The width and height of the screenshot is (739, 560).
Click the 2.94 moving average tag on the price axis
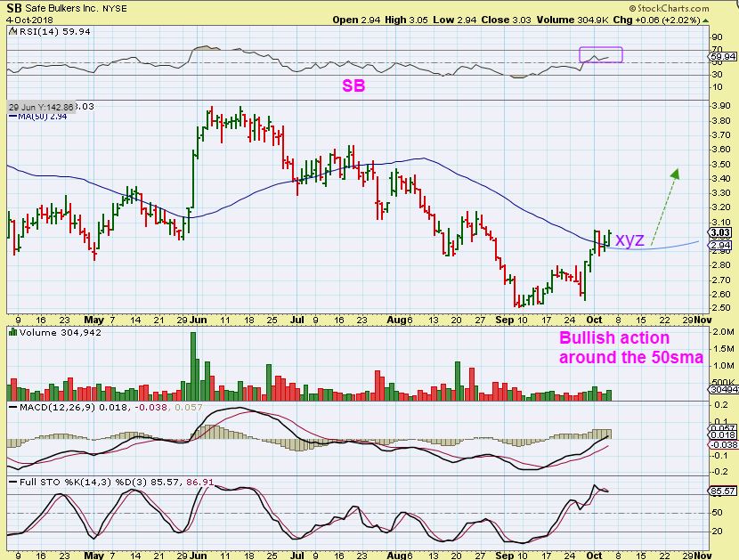pyautogui.click(x=721, y=246)
